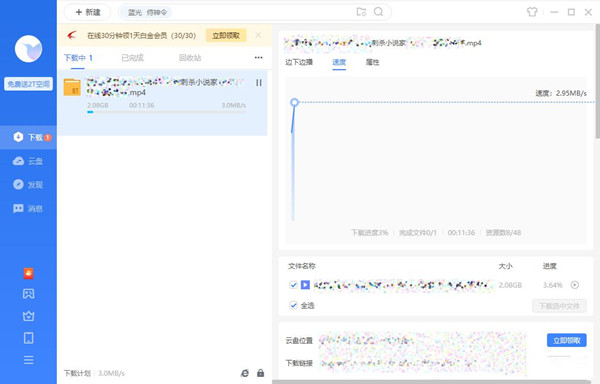The height and width of the screenshot is (384, 600).
Task: Click the user avatar bird logo
Action: pos(28,49)
